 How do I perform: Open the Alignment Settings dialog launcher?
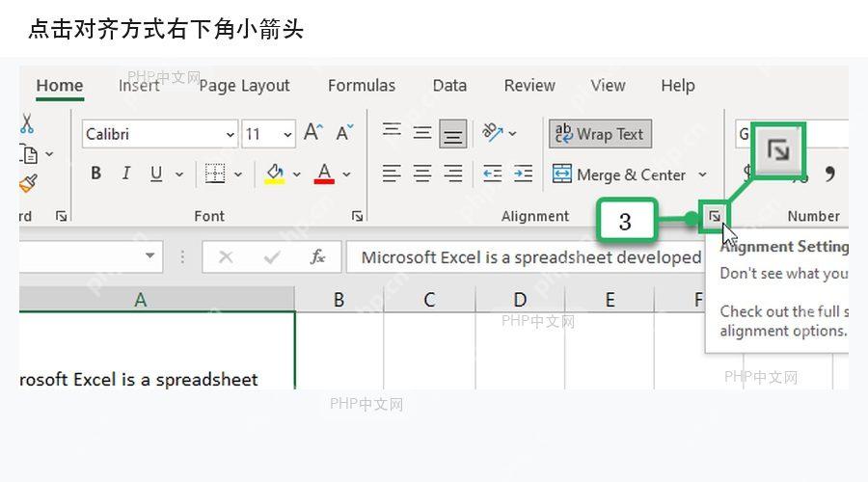[715, 216]
